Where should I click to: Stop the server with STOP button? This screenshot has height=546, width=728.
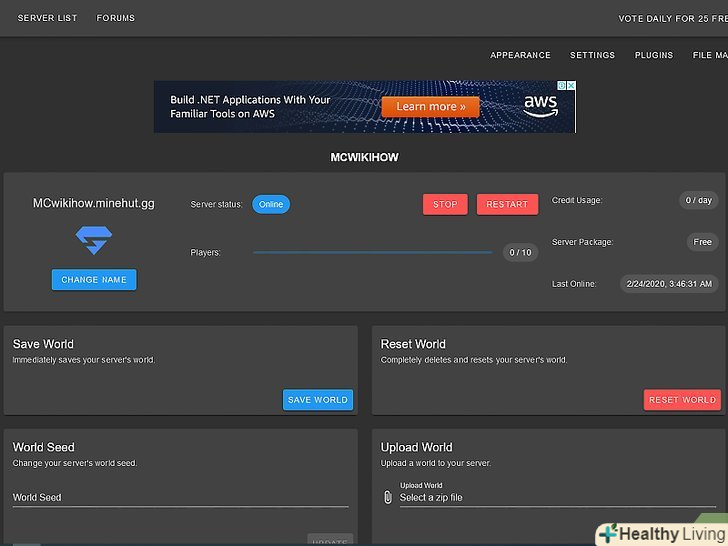445,204
